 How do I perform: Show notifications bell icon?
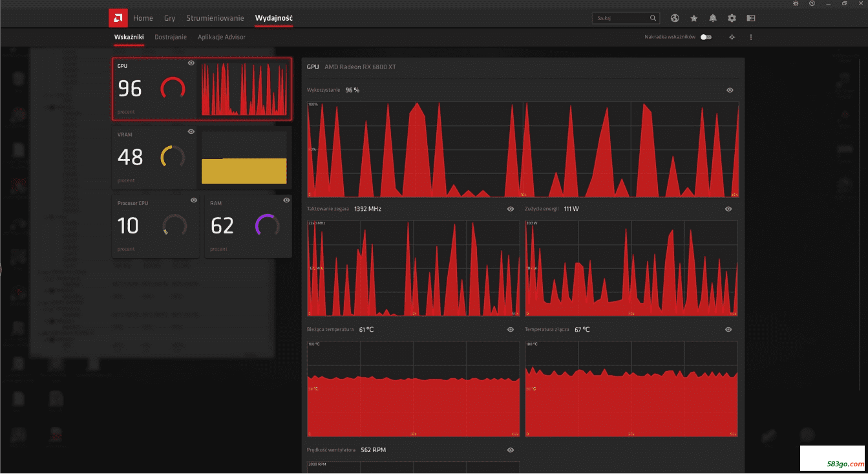click(713, 18)
